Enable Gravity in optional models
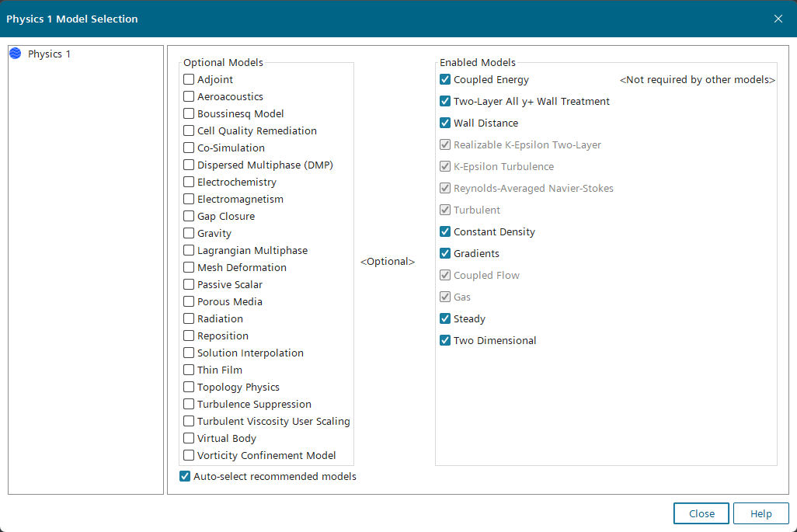The height and width of the screenshot is (532, 797). [x=189, y=233]
